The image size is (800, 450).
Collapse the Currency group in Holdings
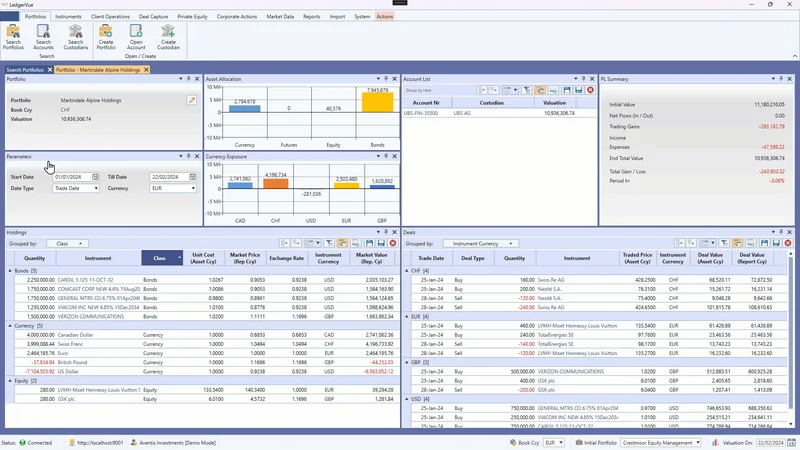[x=10, y=326]
